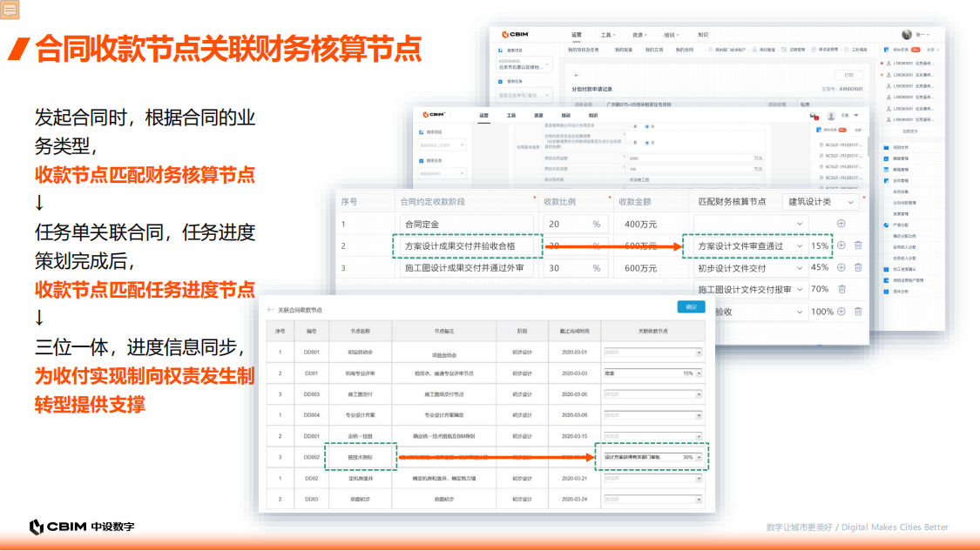Screen dimensions: 980x551
Task: Click the 预估合同金额 2000 input field
Action: tap(695, 158)
